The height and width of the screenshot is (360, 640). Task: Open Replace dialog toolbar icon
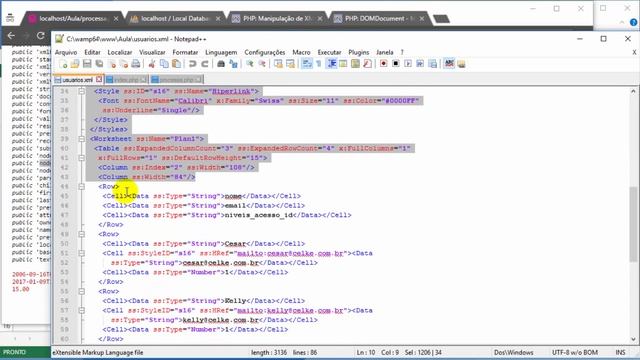pos(233,64)
